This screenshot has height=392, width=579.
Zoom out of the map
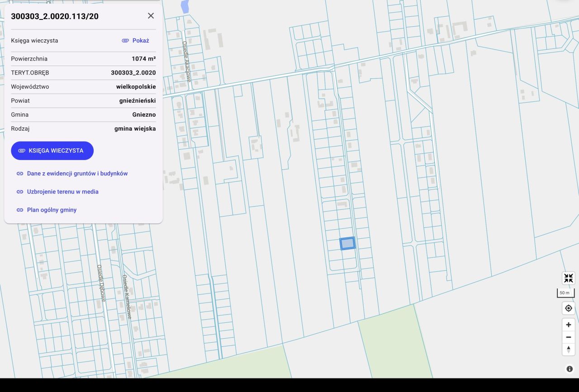(x=569, y=337)
